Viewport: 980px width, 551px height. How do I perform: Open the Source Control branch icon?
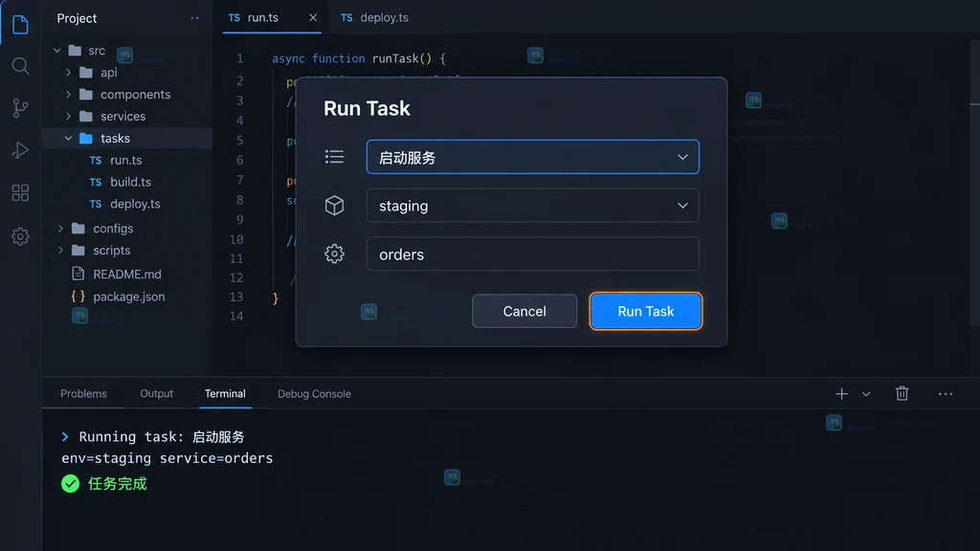(x=20, y=108)
